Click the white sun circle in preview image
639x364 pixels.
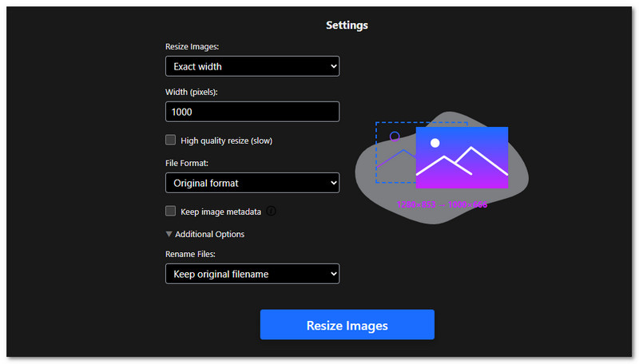(435, 143)
